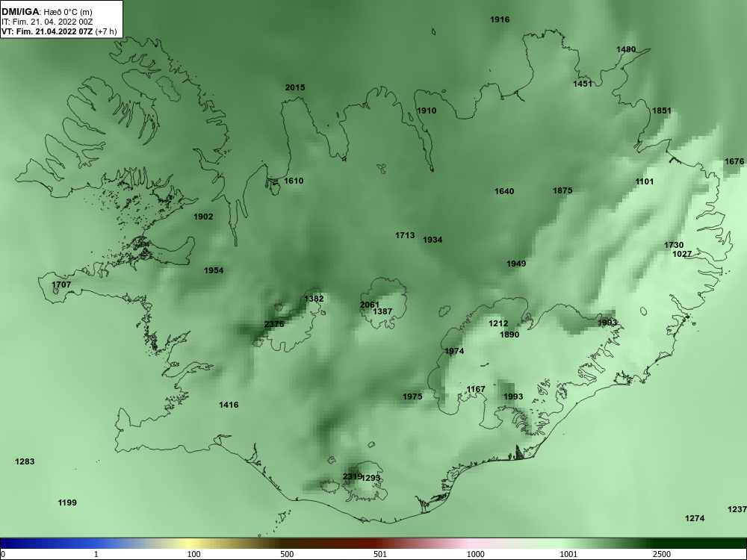Select the map value 1212
Viewport: 747px width, 560px height.
[x=498, y=324]
